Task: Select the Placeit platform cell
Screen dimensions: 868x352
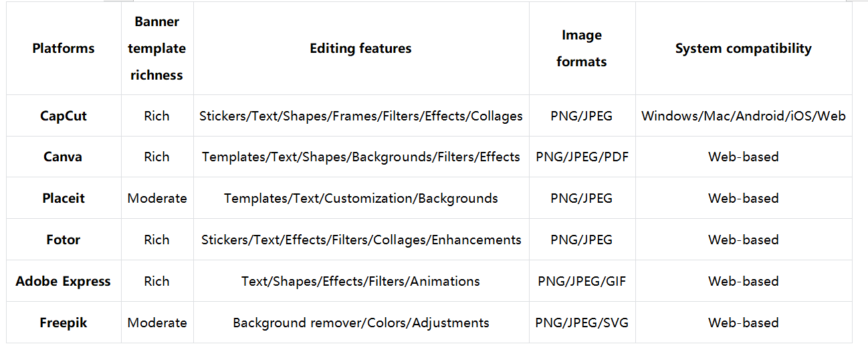Action: point(64,198)
